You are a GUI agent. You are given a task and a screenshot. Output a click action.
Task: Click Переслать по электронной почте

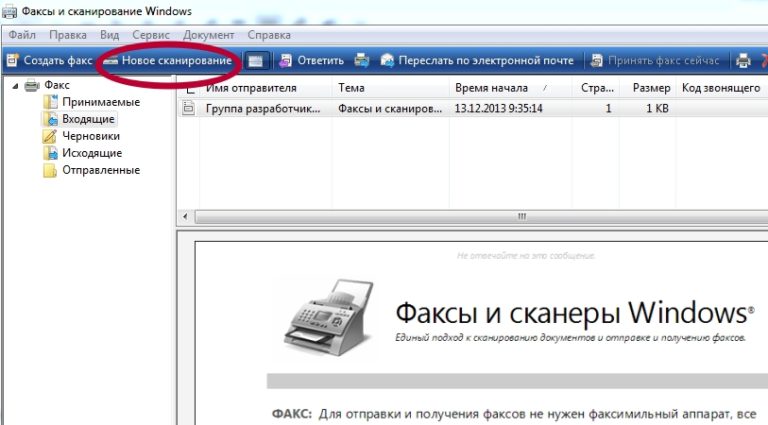tap(477, 61)
